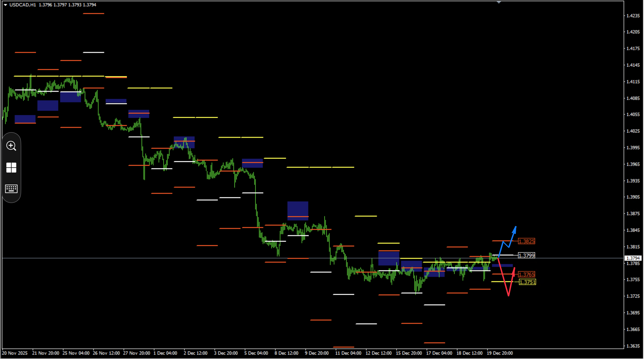Click the 1 Dec 04:00 time label
This screenshot has width=644, height=359.
pos(165,353)
